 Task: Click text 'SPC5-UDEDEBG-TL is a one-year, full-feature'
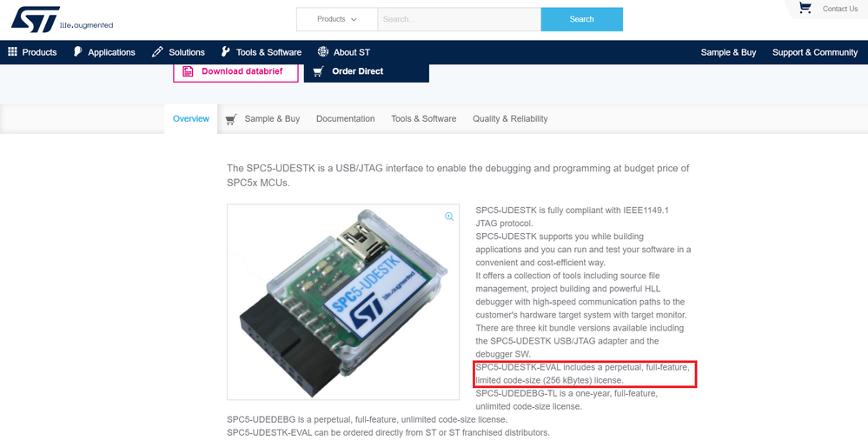[567, 393]
